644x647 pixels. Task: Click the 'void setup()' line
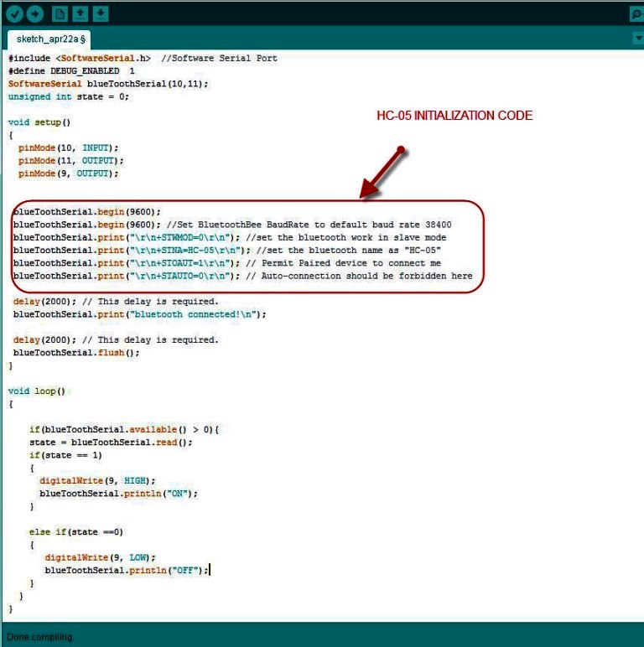tap(39, 122)
